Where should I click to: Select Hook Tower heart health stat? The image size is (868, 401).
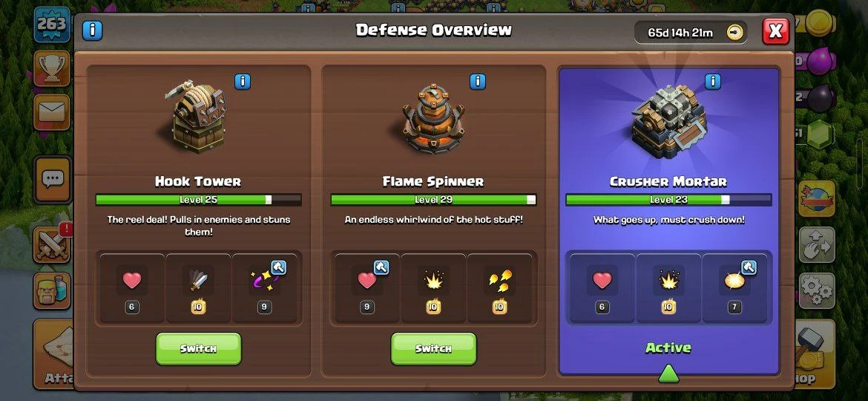pyautogui.click(x=132, y=288)
